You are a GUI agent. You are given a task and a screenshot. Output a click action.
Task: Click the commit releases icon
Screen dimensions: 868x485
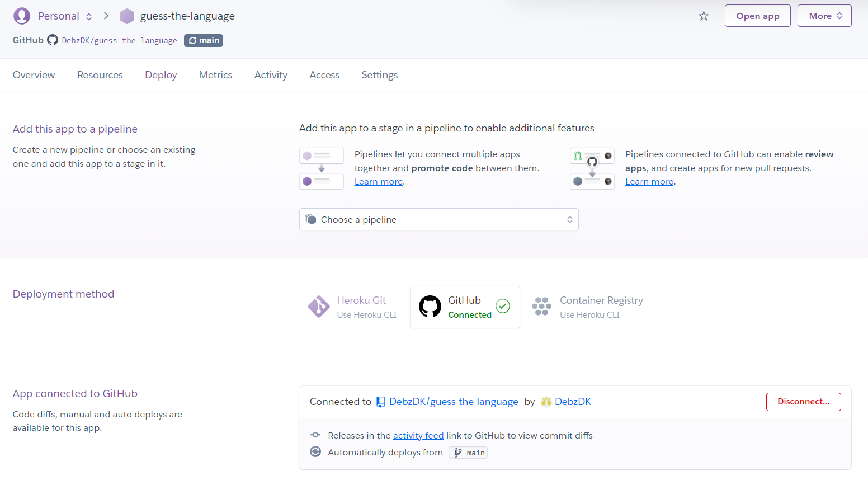click(x=315, y=435)
